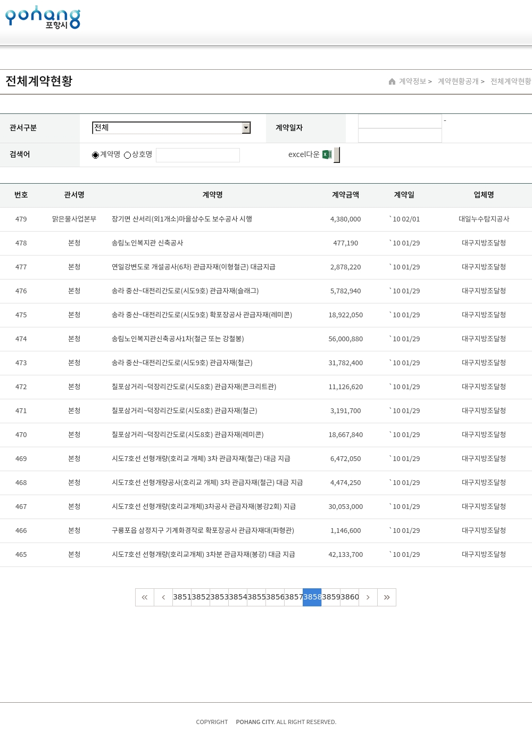Click the 계약정보 breadcrumb item
The height and width of the screenshot is (756, 532).
click(413, 81)
